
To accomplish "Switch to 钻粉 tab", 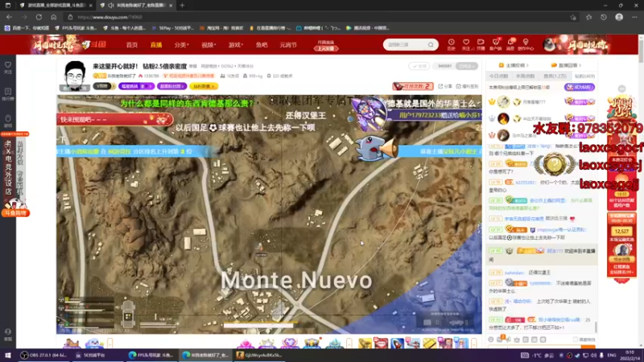I will 585,76.
